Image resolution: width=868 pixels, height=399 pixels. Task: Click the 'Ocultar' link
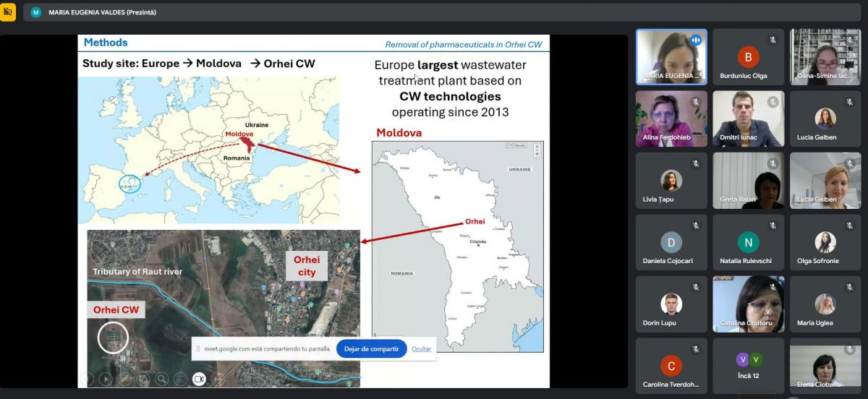(421, 348)
